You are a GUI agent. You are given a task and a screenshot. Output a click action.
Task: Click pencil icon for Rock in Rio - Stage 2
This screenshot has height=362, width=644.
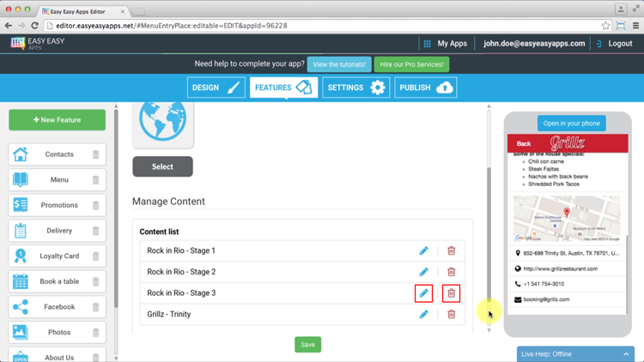[x=423, y=272]
